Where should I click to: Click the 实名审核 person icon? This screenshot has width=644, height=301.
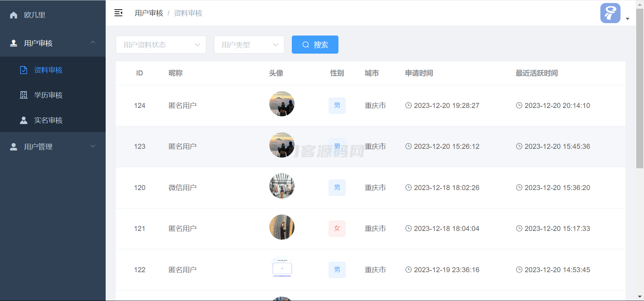point(23,120)
